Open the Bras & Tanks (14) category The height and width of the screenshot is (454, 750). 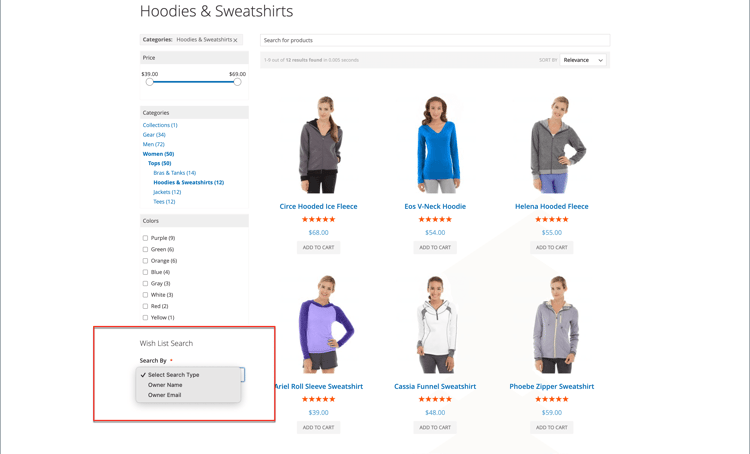point(175,173)
